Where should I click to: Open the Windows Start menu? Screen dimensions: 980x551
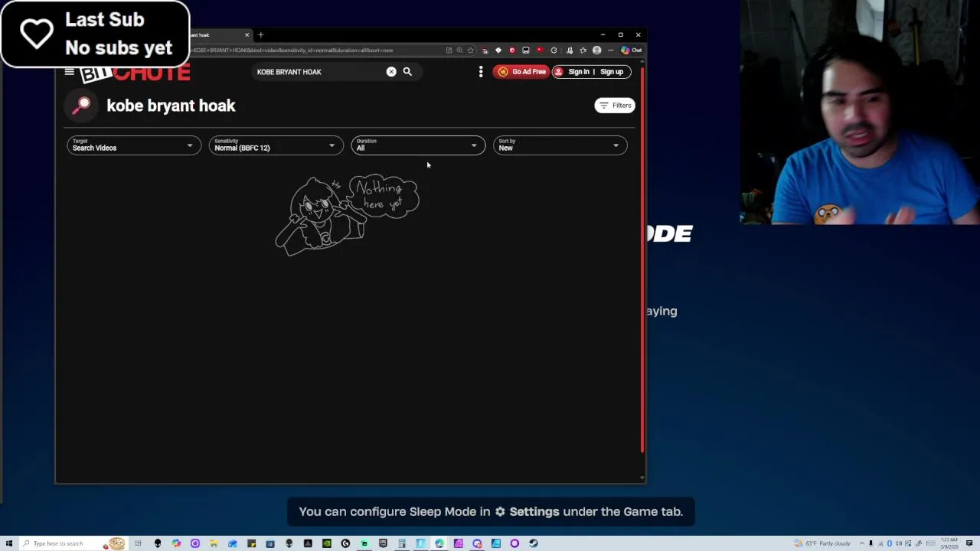click(9, 543)
